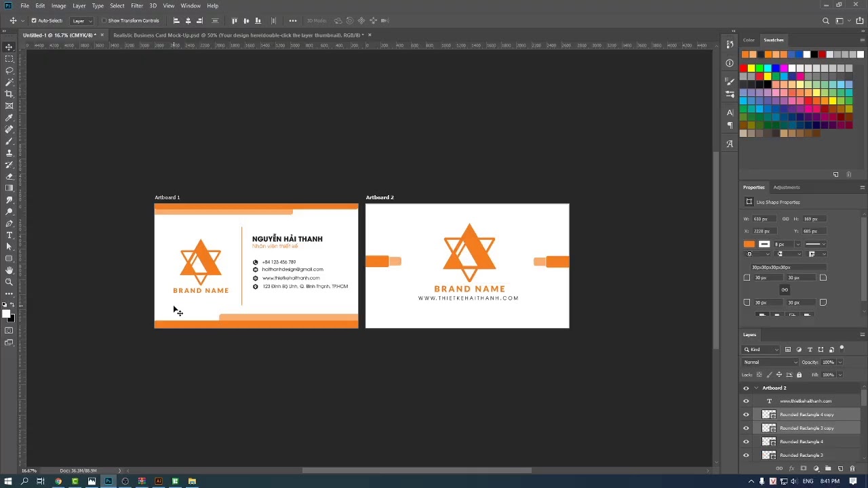This screenshot has height=488, width=868.
Task: Click the shape fill orange swatch
Action: click(749, 244)
